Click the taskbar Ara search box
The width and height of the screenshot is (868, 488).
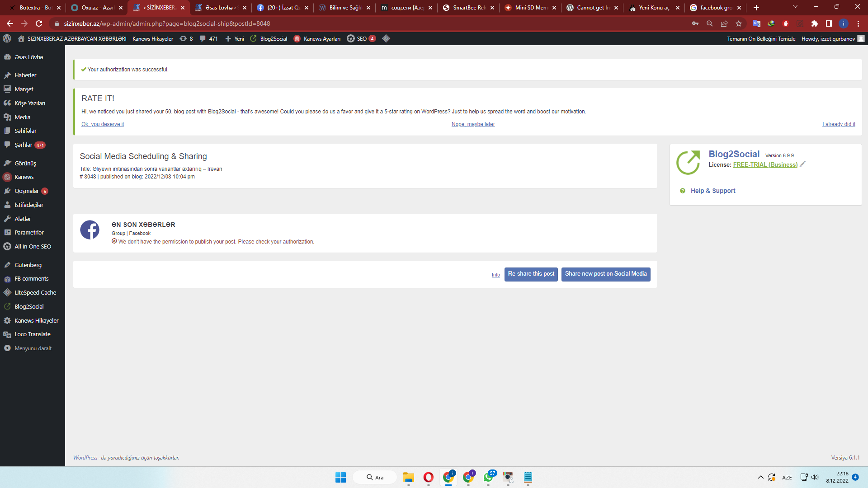click(375, 477)
